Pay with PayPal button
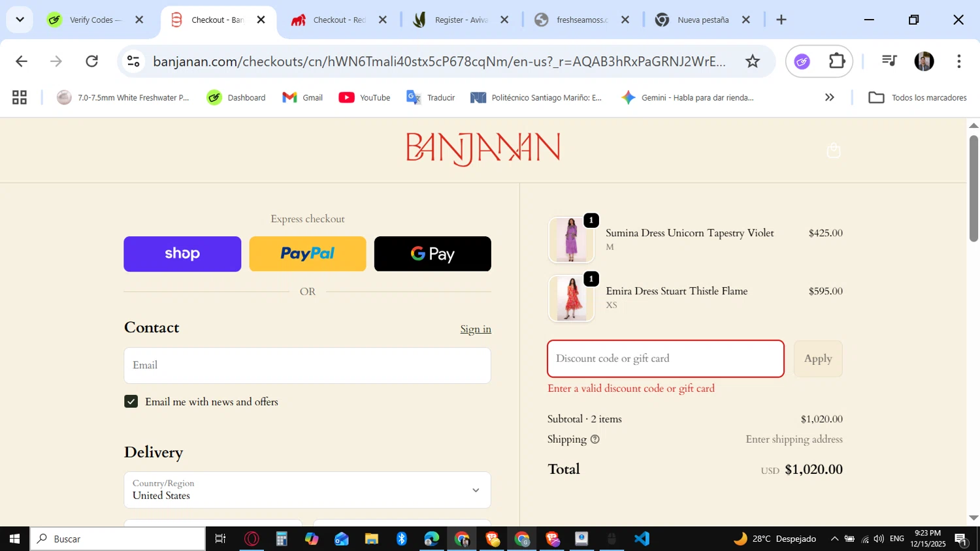 [308, 254]
